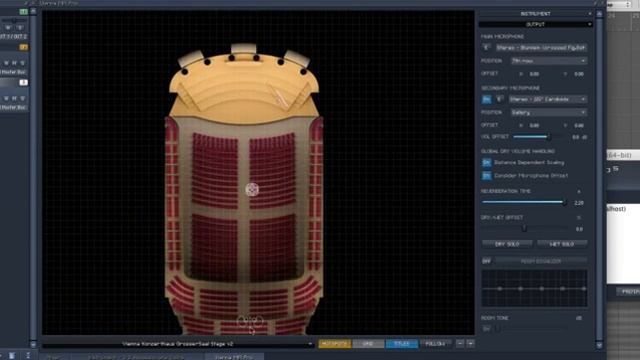Click the Dry/Wet Offset reset icon
The height and width of the screenshot is (360, 640).
(x=579, y=218)
